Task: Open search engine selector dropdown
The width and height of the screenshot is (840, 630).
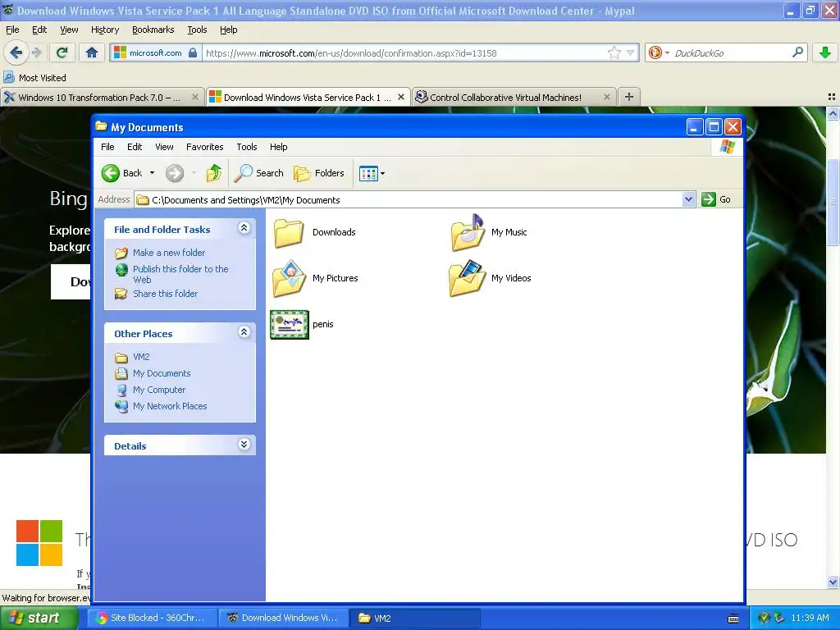Action: (x=667, y=52)
